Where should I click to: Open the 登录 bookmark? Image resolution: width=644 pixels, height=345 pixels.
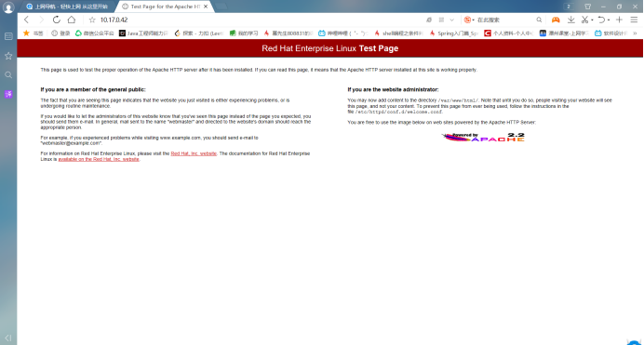point(60,33)
